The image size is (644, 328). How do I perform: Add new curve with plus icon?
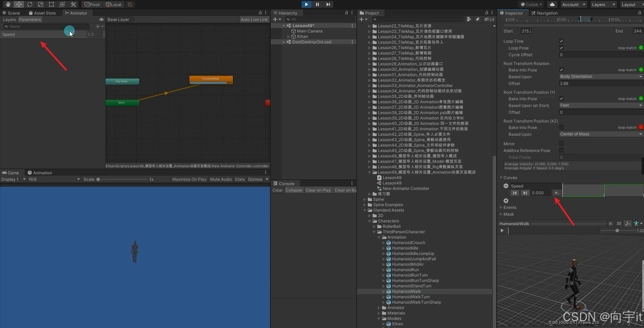(x=506, y=201)
